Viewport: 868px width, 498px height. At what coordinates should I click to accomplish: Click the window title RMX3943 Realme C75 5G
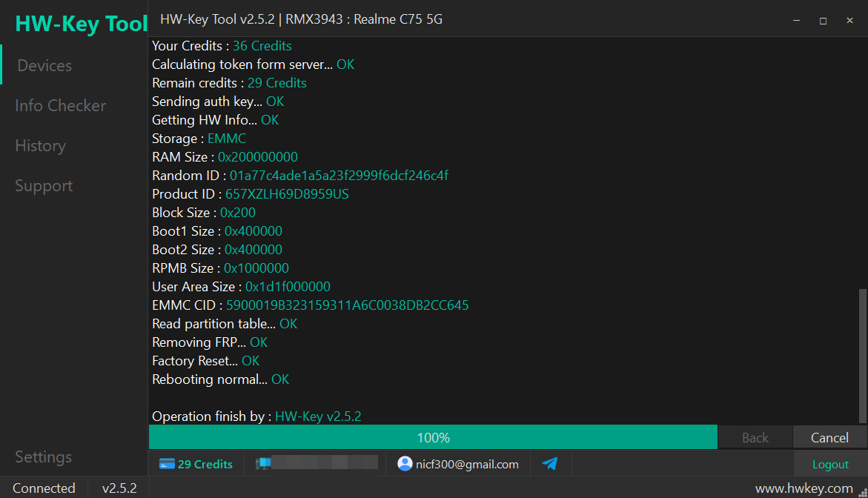click(364, 19)
